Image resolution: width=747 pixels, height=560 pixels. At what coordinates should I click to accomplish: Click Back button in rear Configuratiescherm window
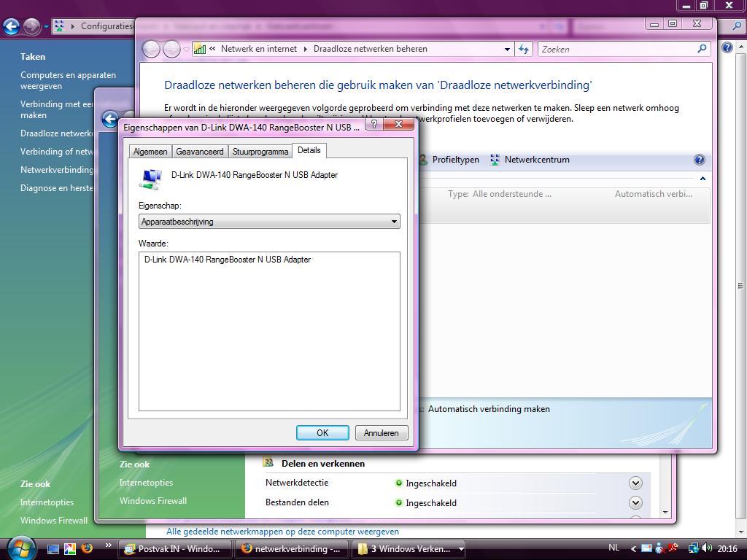click(12, 26)
